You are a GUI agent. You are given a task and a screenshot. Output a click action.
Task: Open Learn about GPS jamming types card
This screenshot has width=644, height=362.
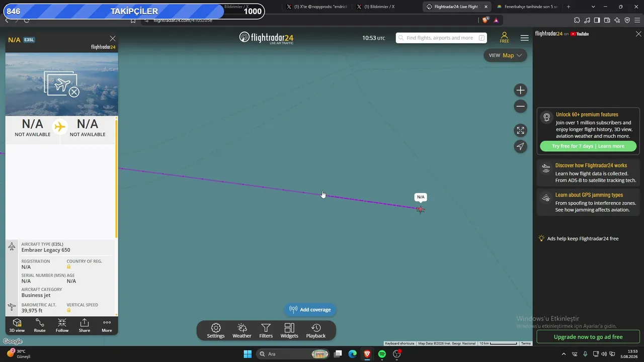pyautogui.click(x=588, y=203)
